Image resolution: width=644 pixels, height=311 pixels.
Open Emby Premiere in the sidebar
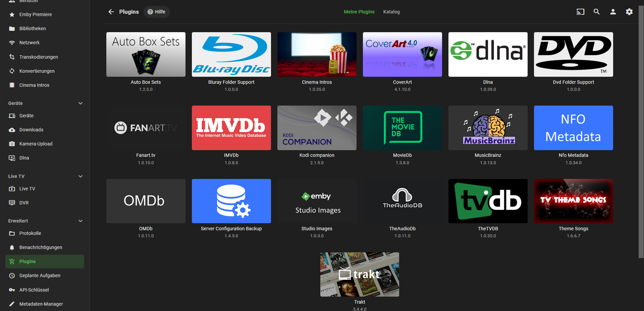click(x=45, y=14)
